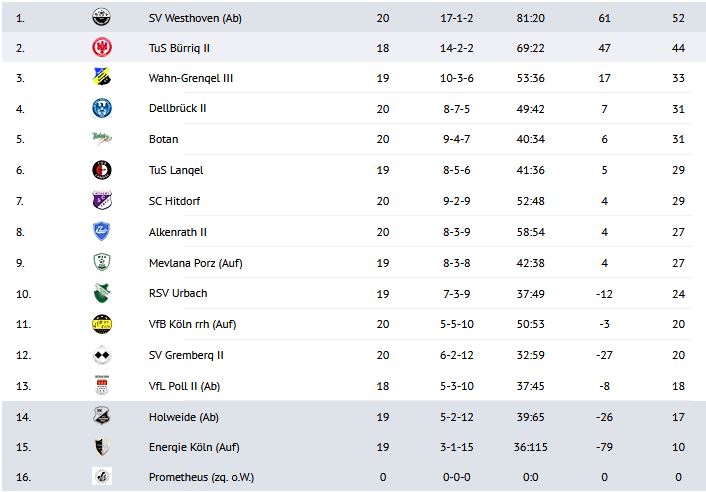
Task: Click the SV Gremberg II diamond logo
Action: coord(101,355)
